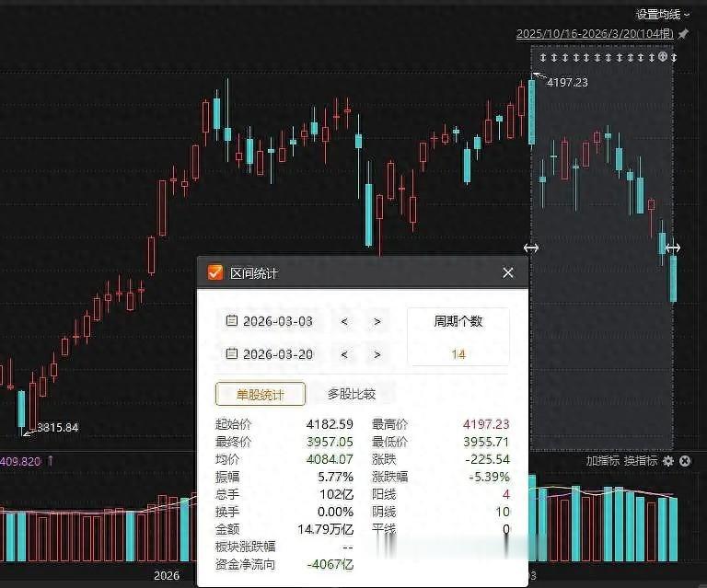Open the end date calendar icon 2026-03-20
The height and width of the screenshot is (588, 707).
(x=231, y=353)
